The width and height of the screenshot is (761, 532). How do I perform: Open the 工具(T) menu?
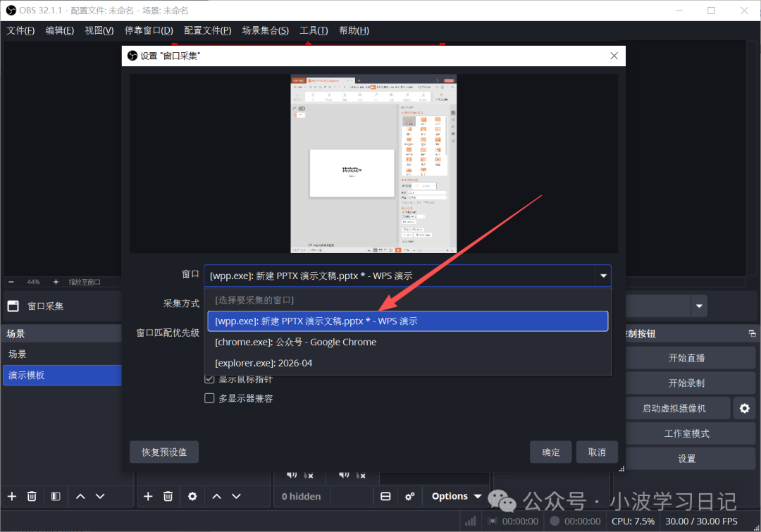tap(314, 30)
